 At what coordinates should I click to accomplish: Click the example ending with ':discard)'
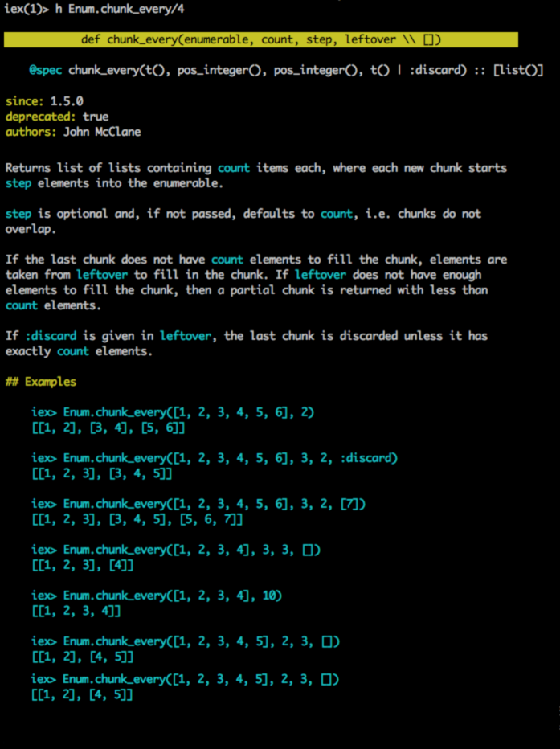click(x=215, y=458)
